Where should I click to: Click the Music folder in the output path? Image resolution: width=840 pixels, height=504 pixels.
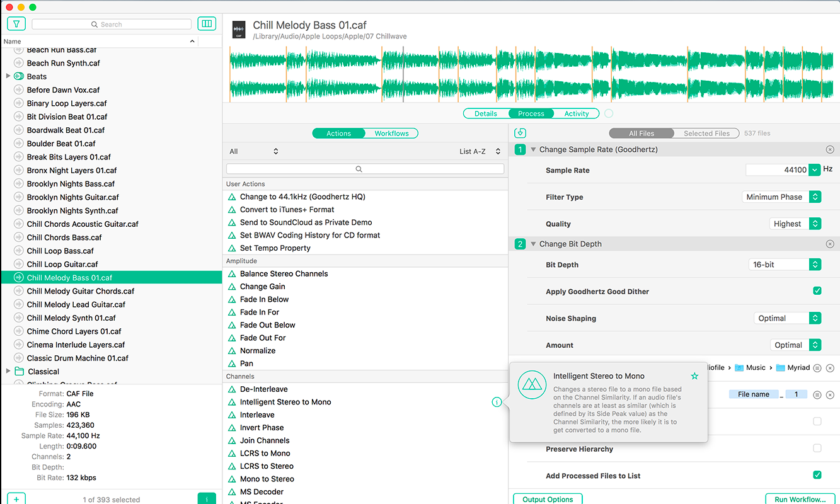[750, 368]
